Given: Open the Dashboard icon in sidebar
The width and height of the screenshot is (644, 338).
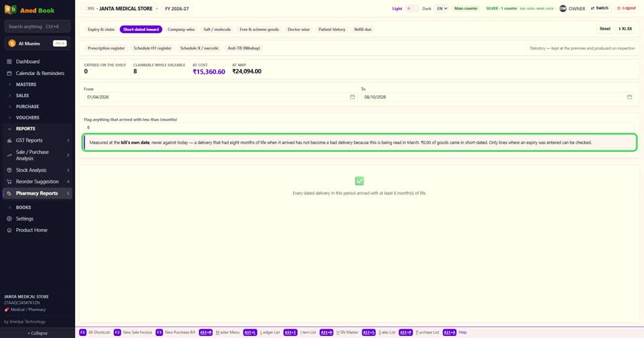Looking at the screenshot, I should (x=9, y=62).
